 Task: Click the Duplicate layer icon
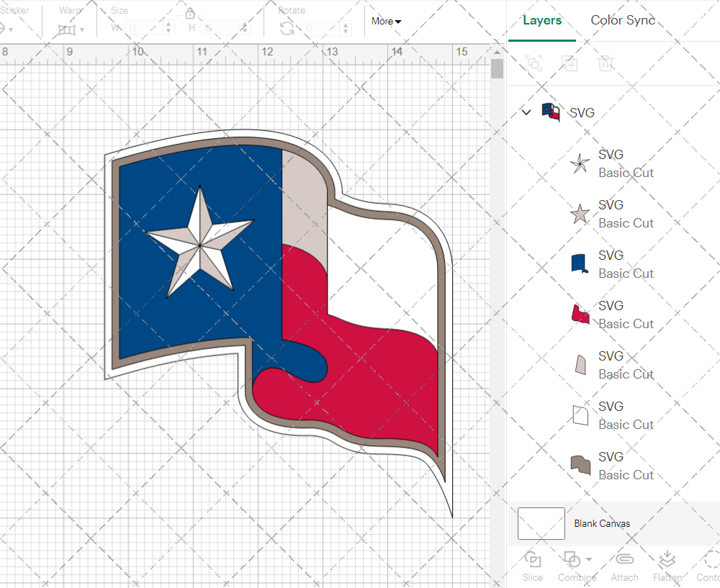(x=570, y=63)
